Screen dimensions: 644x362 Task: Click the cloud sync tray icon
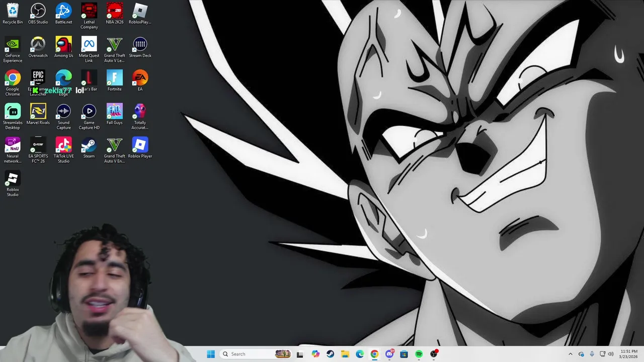[x=581, y=354]
